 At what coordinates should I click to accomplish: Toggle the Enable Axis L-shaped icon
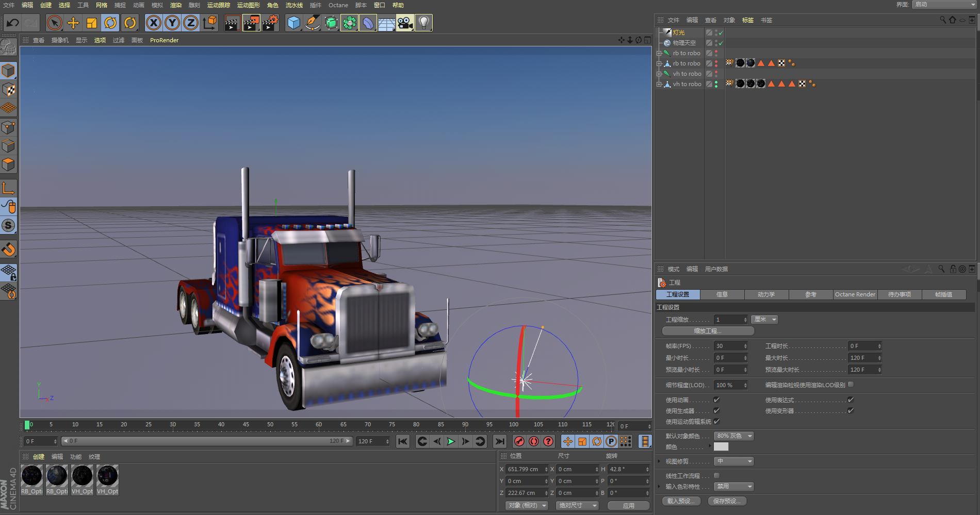click(9, 188)
